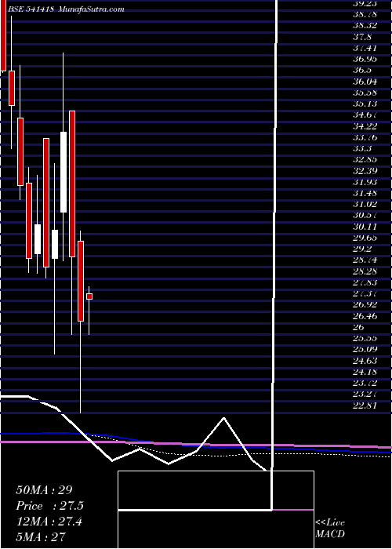Click the 26 price axis label
This screenshot has height=549, width=392.
coord(359,327)
